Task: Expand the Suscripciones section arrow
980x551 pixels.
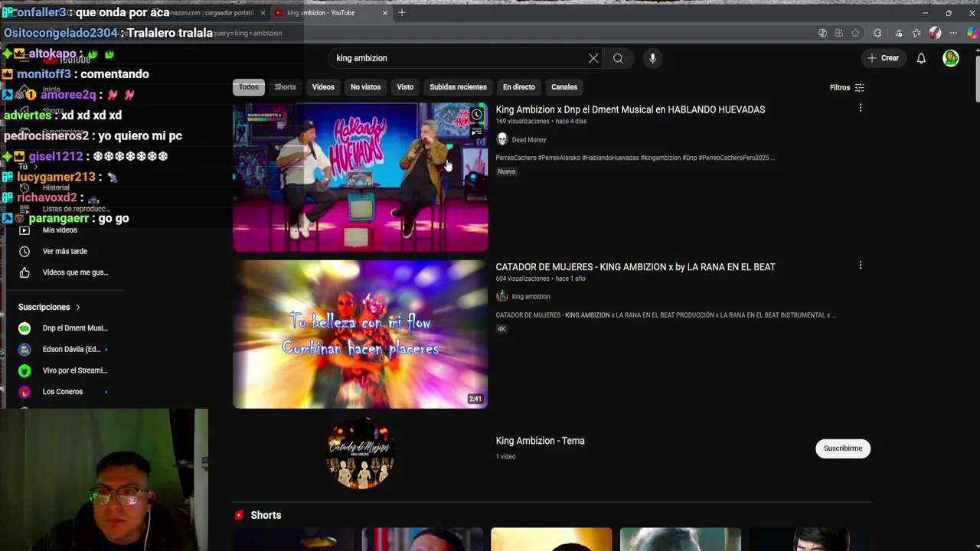Action: coord(77,307)
